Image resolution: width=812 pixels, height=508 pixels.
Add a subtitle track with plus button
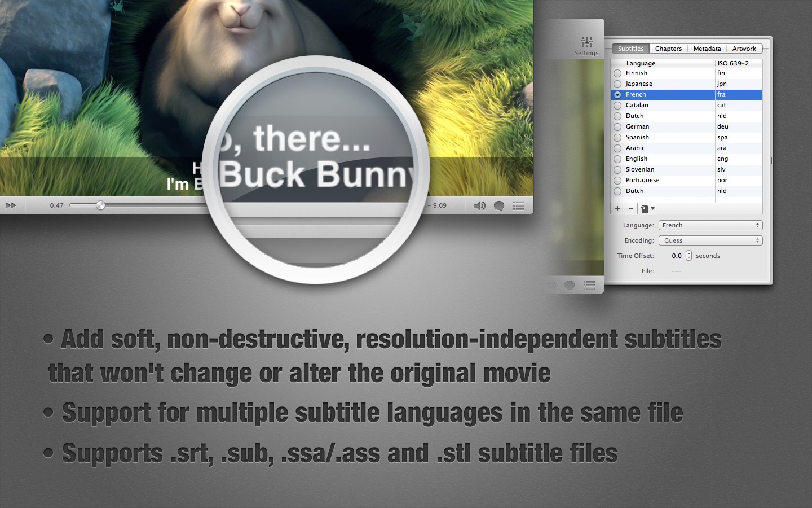tap(617, 208)
